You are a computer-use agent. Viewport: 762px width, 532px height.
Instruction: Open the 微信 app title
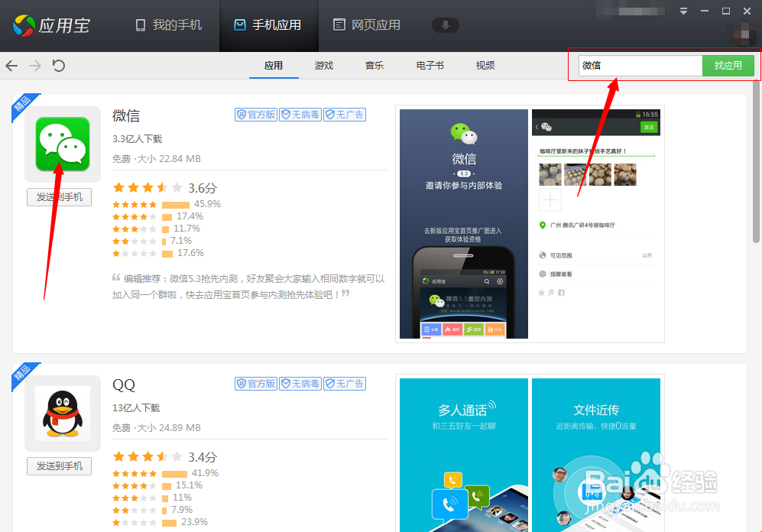126,115
